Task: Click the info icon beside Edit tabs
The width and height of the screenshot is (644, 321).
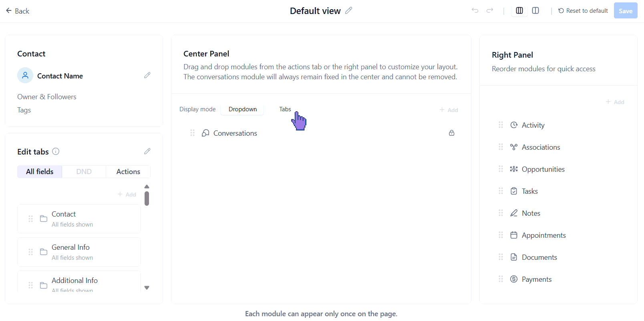Action: (x=56, y=151)
